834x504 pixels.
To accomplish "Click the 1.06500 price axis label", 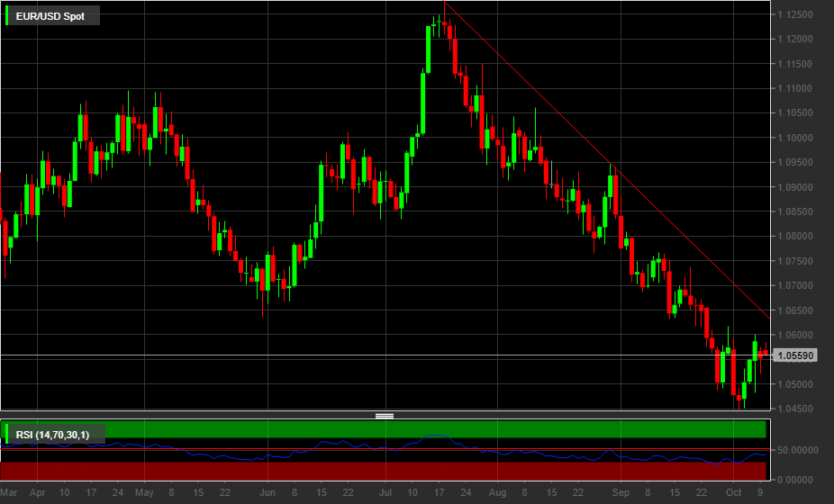I will (795, 310).
